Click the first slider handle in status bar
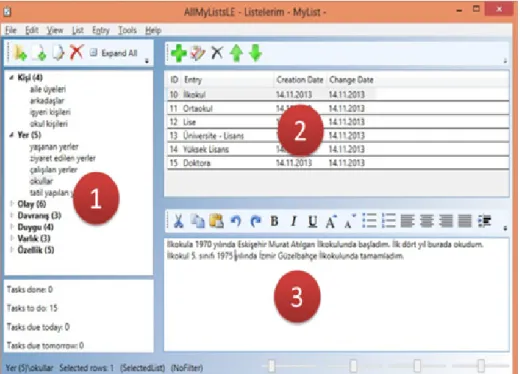The image size is (520, 374). pos(272,366)
